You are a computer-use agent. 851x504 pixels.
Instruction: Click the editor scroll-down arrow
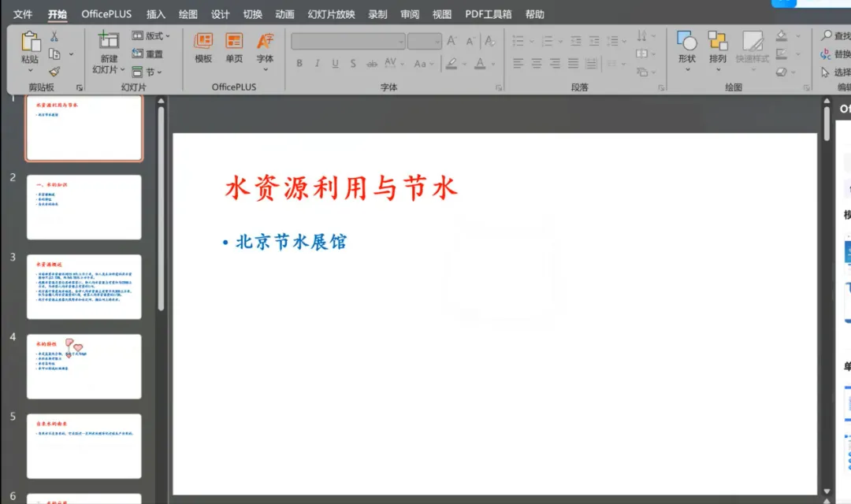[x=827, y=491]
